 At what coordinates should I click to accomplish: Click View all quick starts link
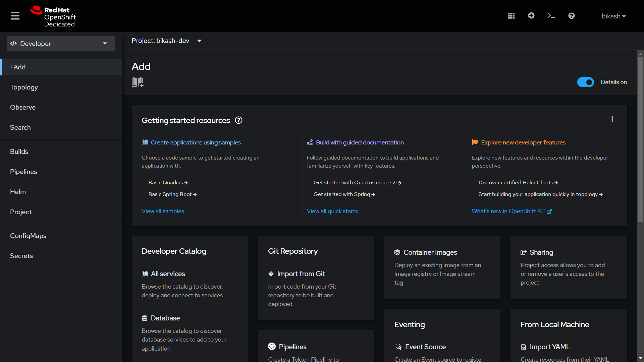tap(332, 211)
